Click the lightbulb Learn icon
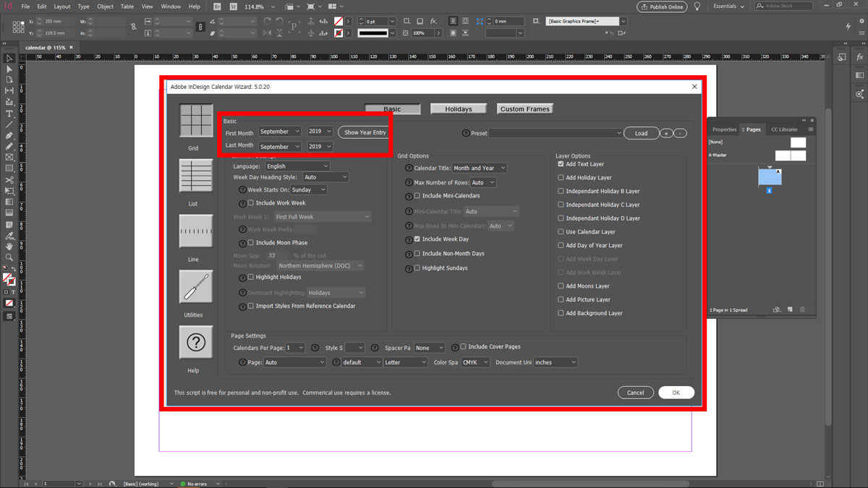Image resolution: width=868 pixels, height=488 pixels. click(697, 7)
